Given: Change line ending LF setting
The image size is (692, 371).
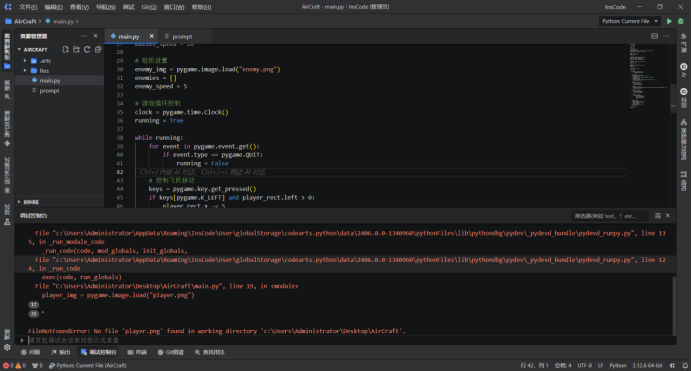Looking at the screenshot, I should [x=600, y=365].
